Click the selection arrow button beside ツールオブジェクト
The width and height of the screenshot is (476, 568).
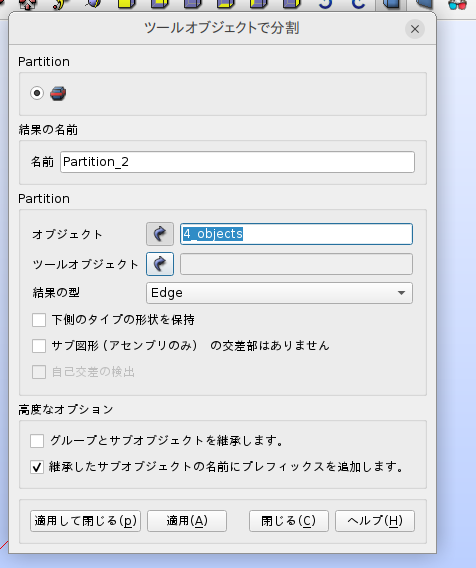[x=160, y=264]
